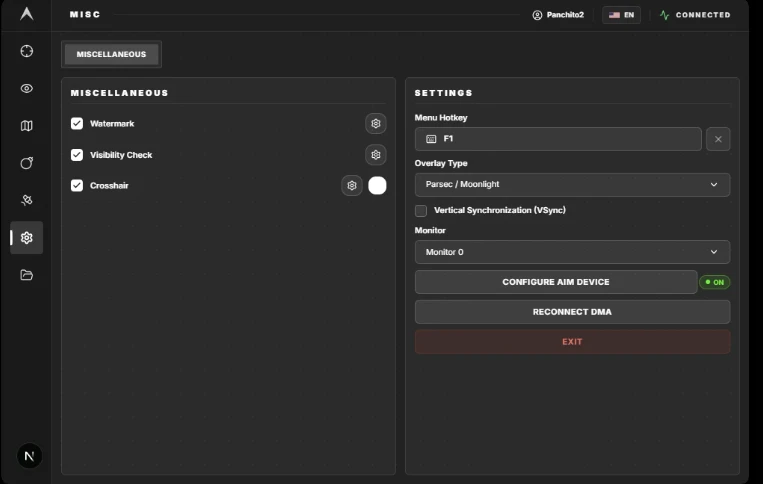This screenshot has width=763, height=484.
Task: Click the Panchito2 username
Action: click(x=565, y=15)
